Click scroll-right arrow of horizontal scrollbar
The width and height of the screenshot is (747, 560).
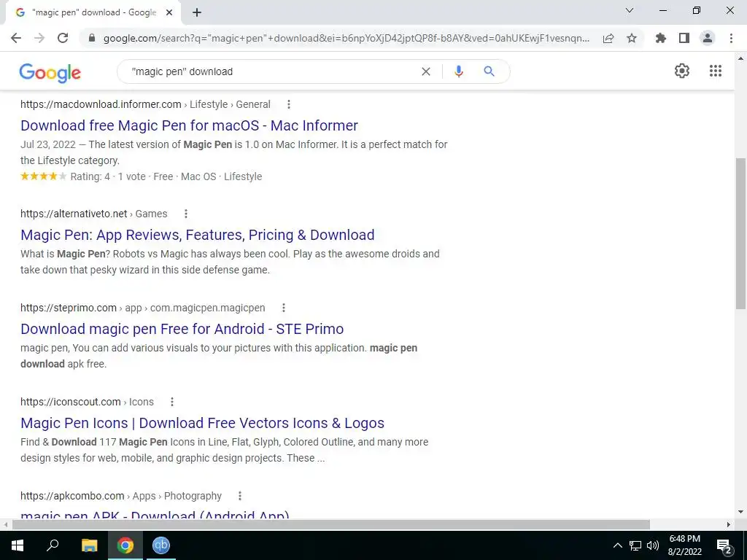tap(729, 524)
